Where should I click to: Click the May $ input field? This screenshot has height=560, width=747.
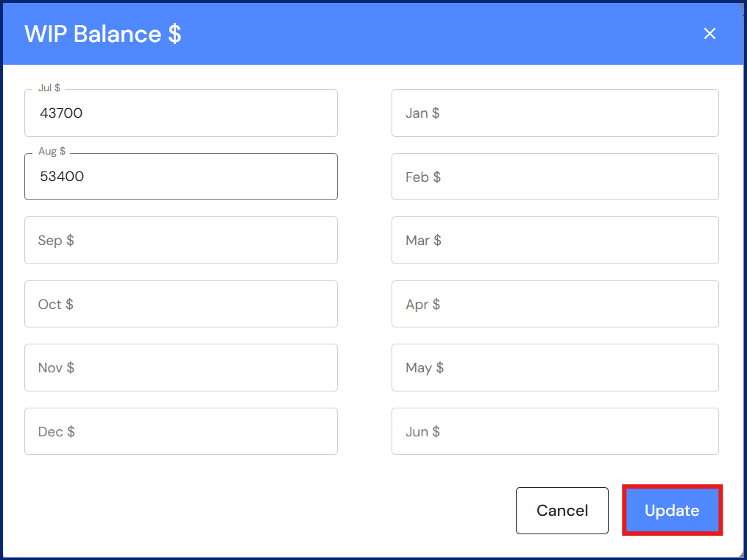[555, 368]
